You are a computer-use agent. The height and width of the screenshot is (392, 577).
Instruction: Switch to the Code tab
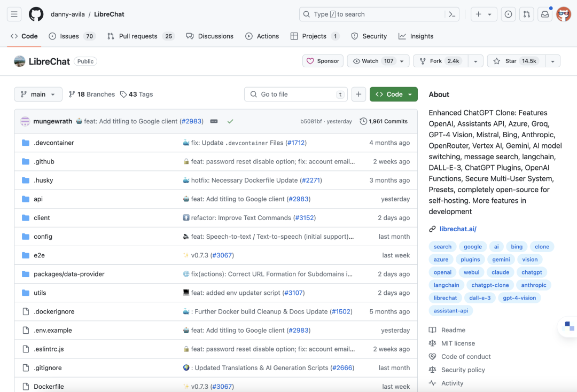(x=24, y=36)
